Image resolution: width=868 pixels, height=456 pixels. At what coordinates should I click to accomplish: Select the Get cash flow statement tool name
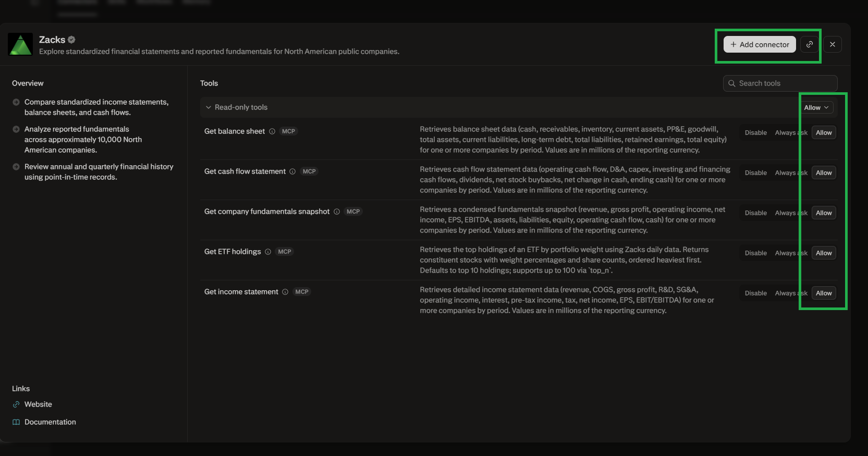tap(245, 171)
